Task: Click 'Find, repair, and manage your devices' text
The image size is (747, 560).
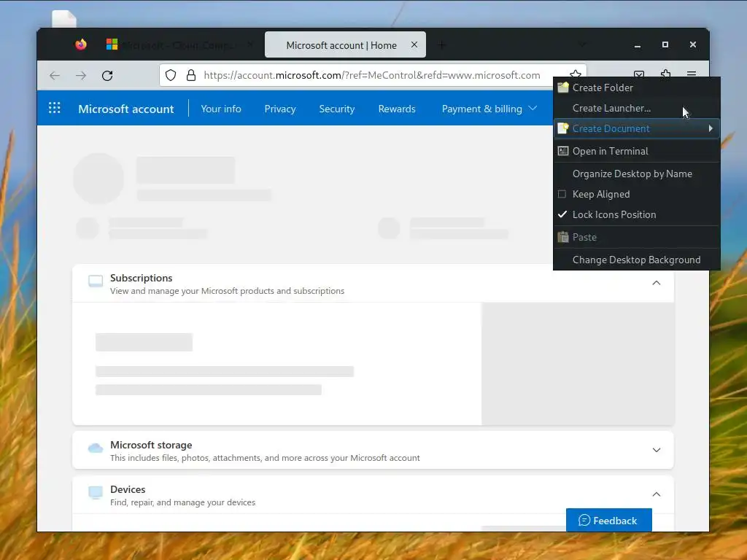Action: 182,502
